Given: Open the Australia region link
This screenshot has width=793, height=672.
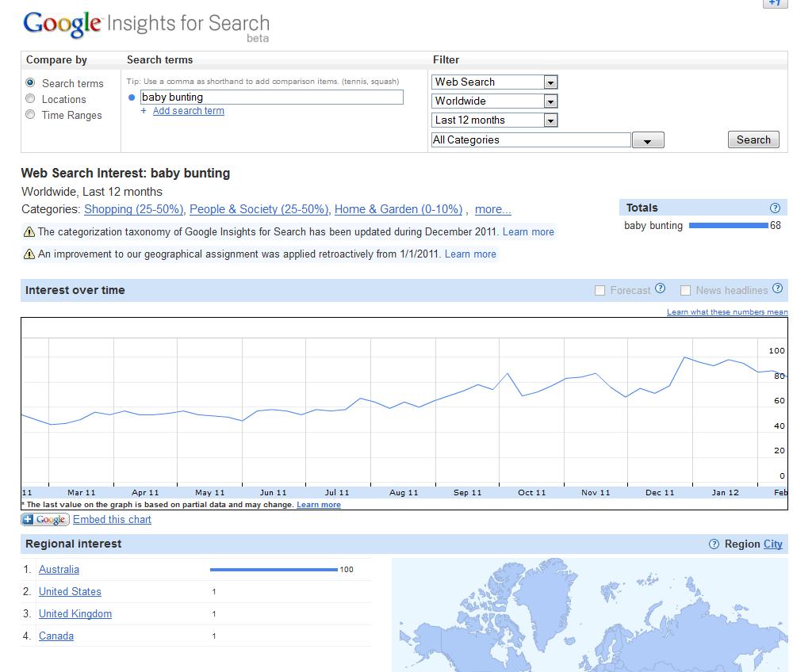Looking at the screenshot, I should pos(59,570).
